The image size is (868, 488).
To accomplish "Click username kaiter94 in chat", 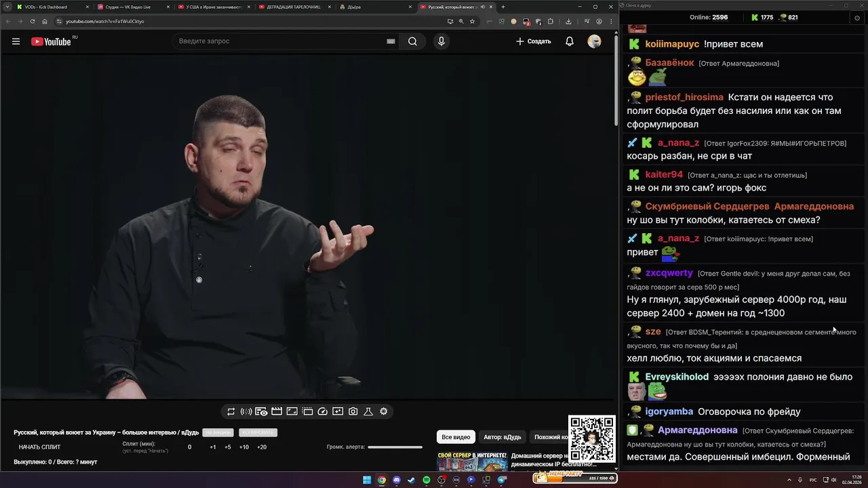I will click(x=664, y=174).
